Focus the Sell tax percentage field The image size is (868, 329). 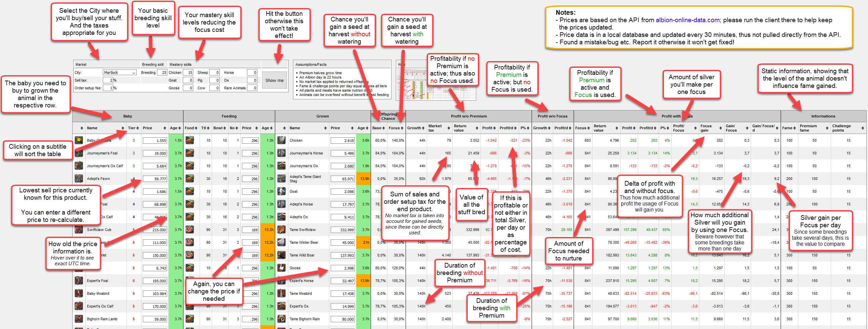pos(108,80)
